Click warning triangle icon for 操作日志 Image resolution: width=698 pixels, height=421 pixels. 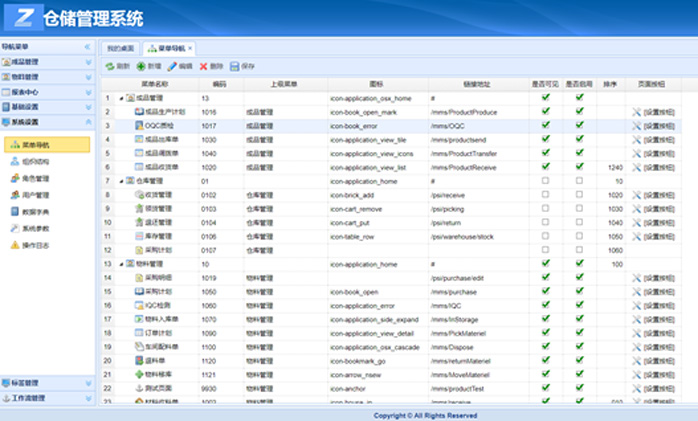tap(15, 245)
